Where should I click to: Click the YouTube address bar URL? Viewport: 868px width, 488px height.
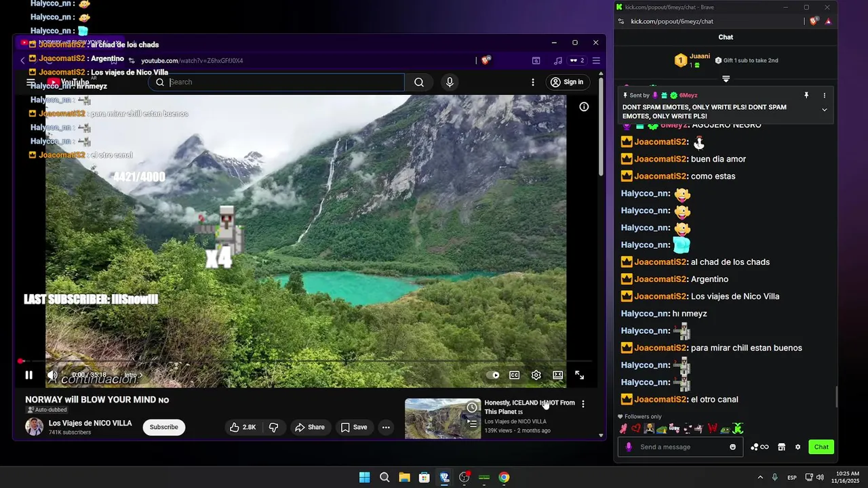[x=192, y=60]
